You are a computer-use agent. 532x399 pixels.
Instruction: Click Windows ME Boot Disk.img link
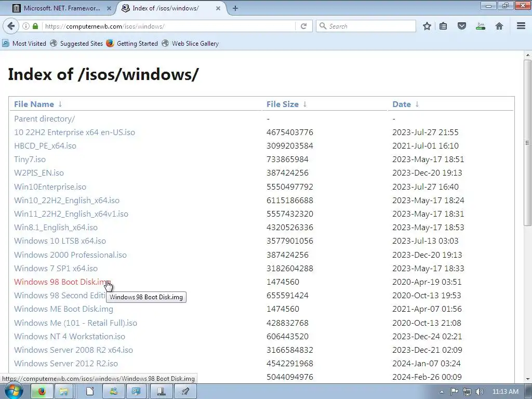coord(63,309)
